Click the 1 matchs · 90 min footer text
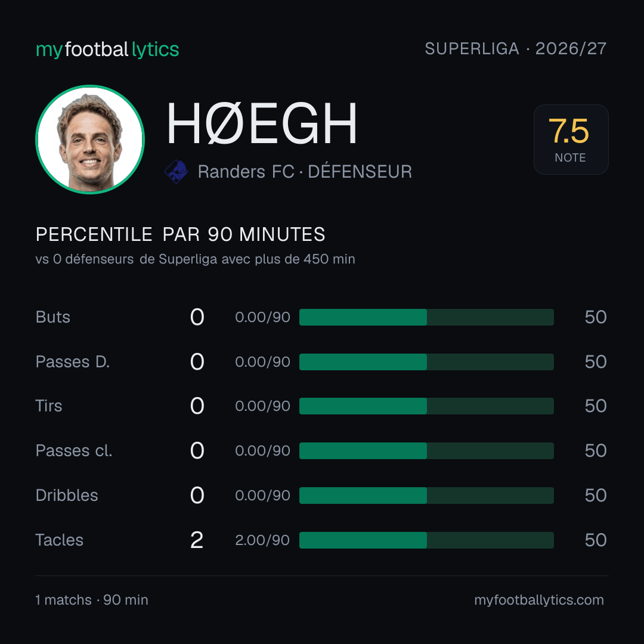Image resolution: width=644 pixels, height=644 pixels. (x=92, y=600)
